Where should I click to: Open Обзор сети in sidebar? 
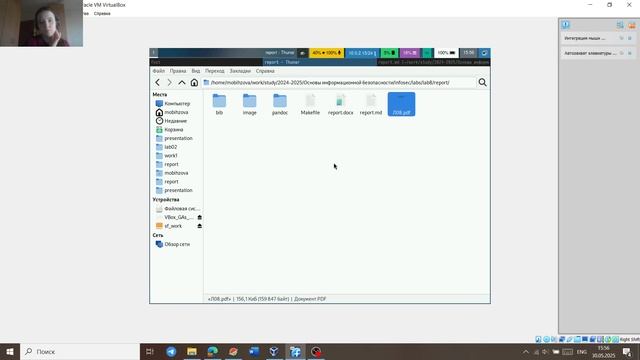point(176,244)
